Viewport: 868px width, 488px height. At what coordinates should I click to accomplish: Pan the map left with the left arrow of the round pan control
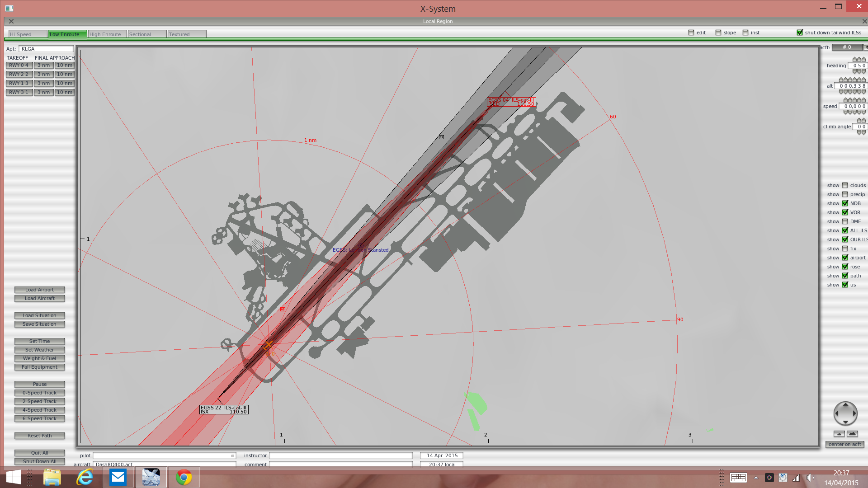tap(837, 413)
